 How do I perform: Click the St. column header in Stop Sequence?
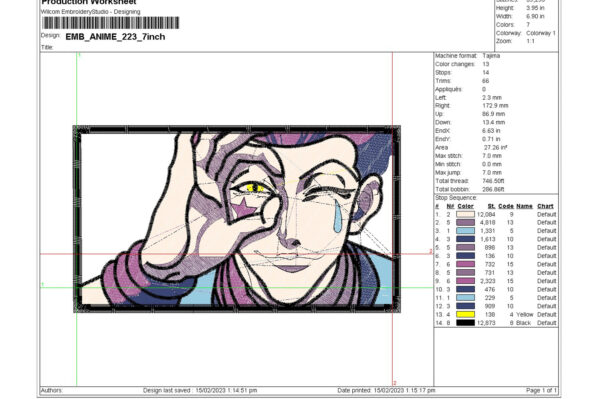coord(491,206)
